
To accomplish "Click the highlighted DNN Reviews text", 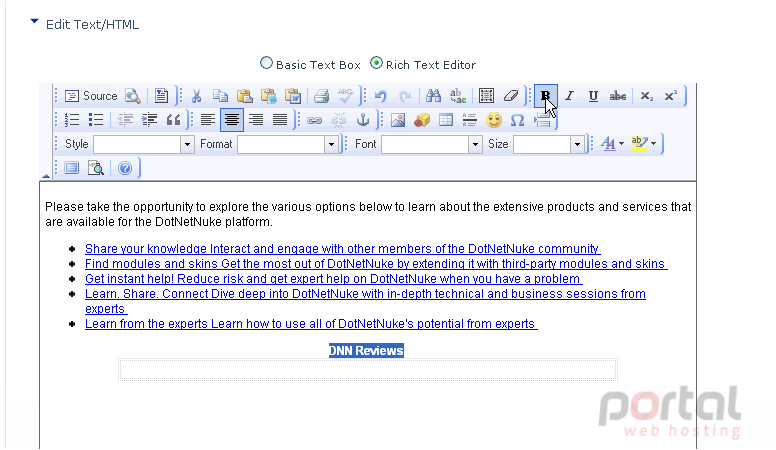I will 366,350.
